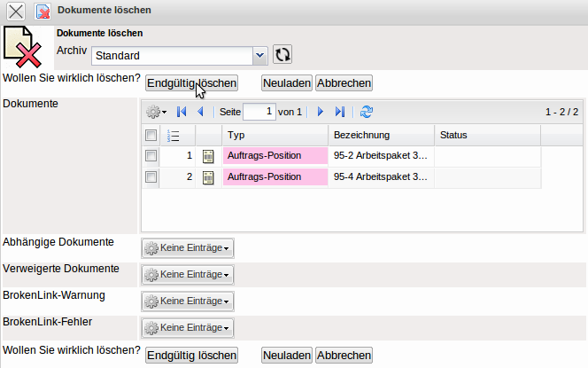
Task: Check the checkbox for row 1
Action: [x=151, y=155]
